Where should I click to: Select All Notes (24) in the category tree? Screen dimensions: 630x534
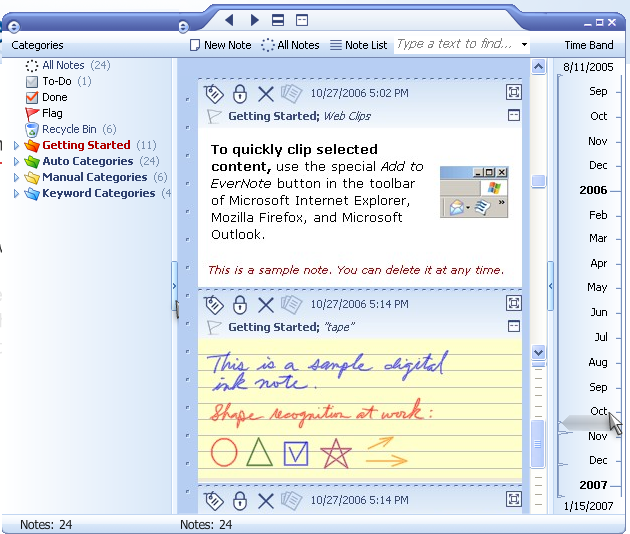[68, 65]
